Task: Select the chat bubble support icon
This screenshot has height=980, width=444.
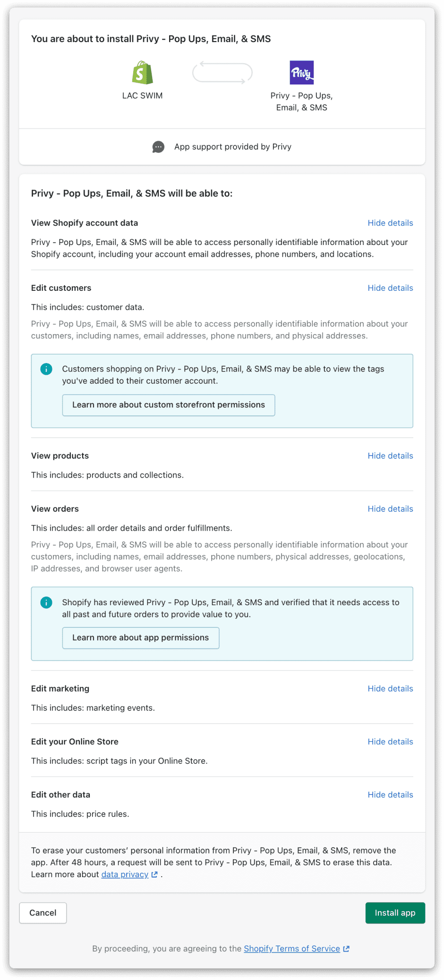Action: click(x=159, y=147)
